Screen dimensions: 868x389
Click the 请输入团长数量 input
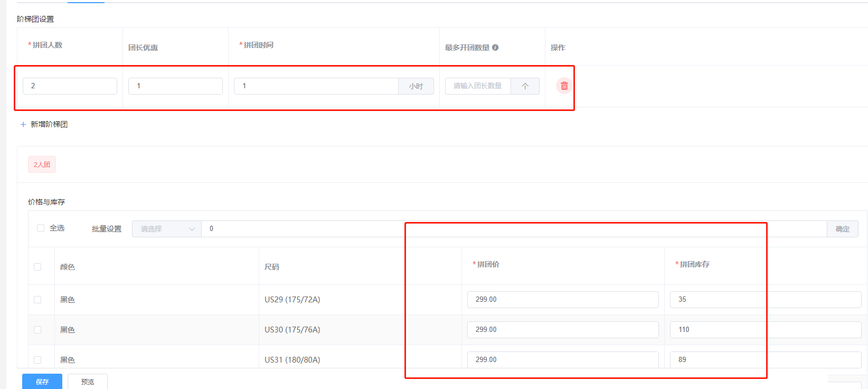point(478,86)
